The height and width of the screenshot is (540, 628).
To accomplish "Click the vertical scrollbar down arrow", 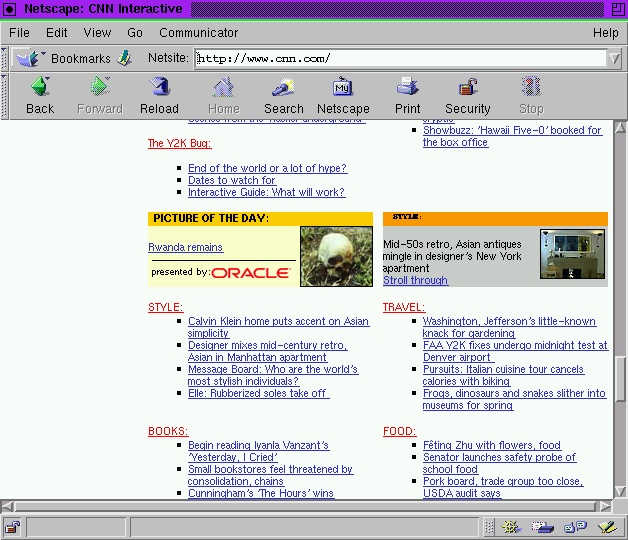I will click(620, 491).
